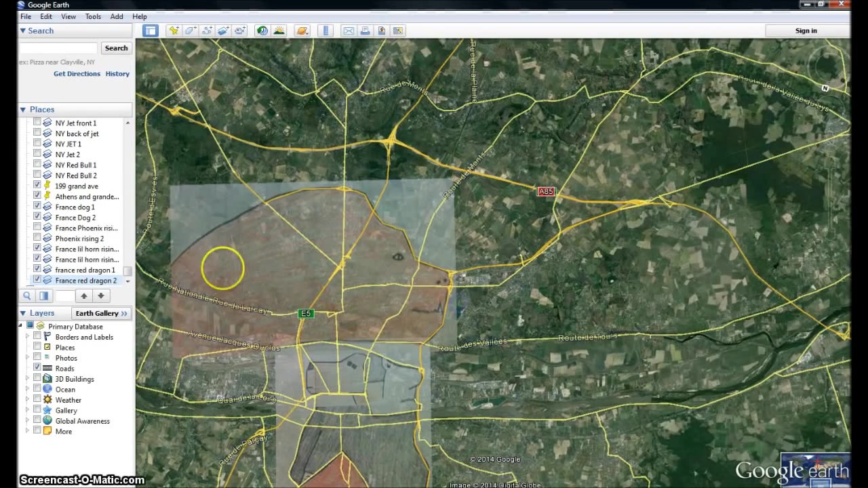Click the E5 route shield on the map
The image size is (868, 488).
pos(306,313)
